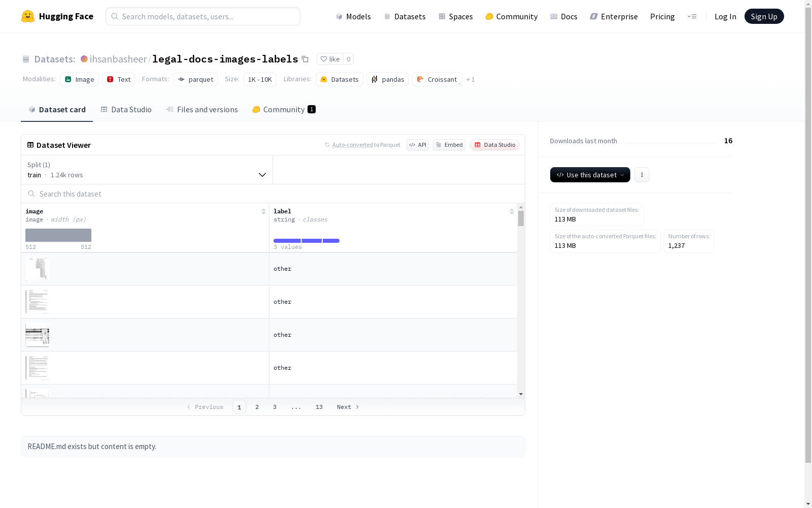Go to Models in top navigation
The height and width of the screenshot is (508, 812).
coord(353,16)
